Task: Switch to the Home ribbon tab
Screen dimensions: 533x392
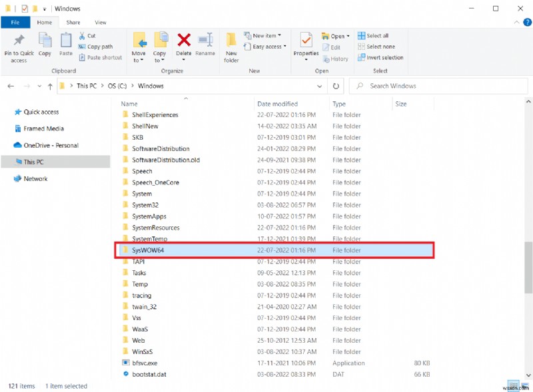Action: click(45, 23)
